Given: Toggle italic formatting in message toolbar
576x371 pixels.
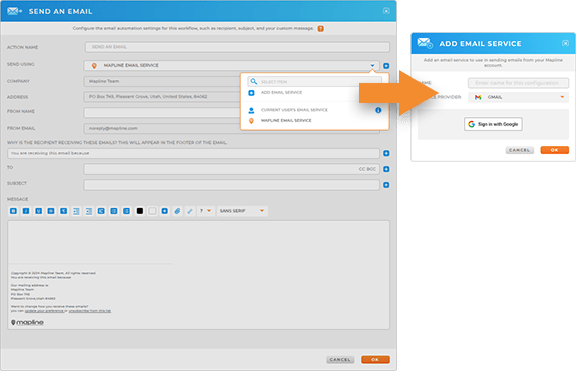Looking at the screenshot, I should (x=26, y=211).
